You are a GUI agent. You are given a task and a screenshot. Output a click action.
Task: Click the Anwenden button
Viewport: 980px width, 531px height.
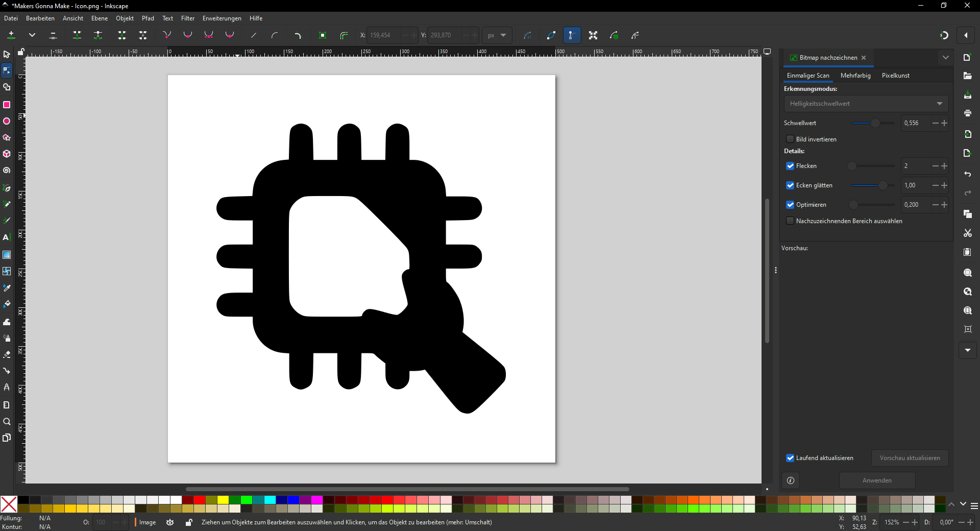(x=877, y=480)
